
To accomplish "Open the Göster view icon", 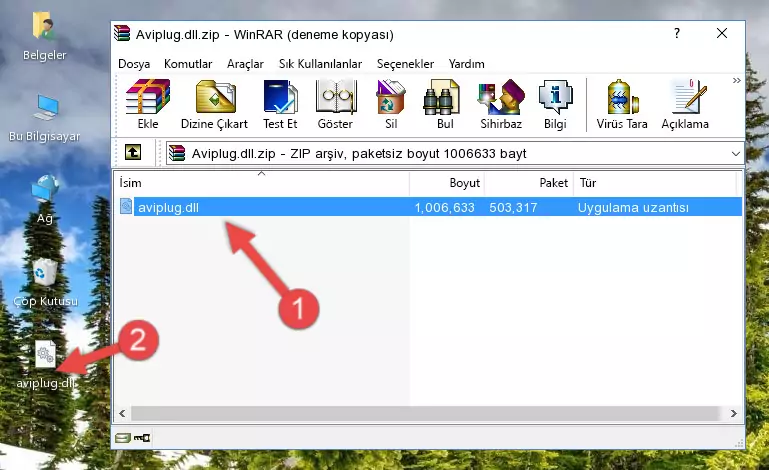I will 335,104.
